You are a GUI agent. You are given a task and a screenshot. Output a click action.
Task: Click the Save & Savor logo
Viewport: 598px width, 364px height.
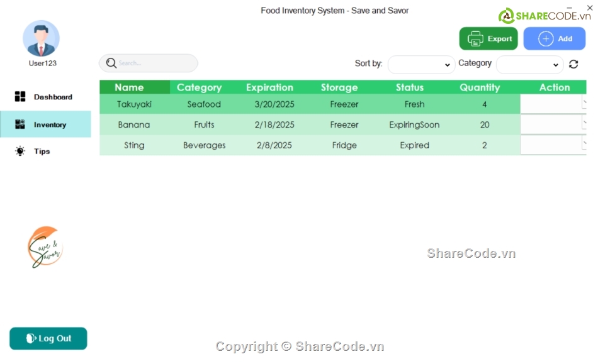[45, 247]
